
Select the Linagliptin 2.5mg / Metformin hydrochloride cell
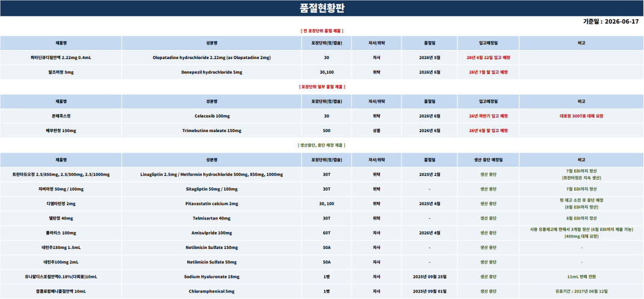(x=211, y=174)
